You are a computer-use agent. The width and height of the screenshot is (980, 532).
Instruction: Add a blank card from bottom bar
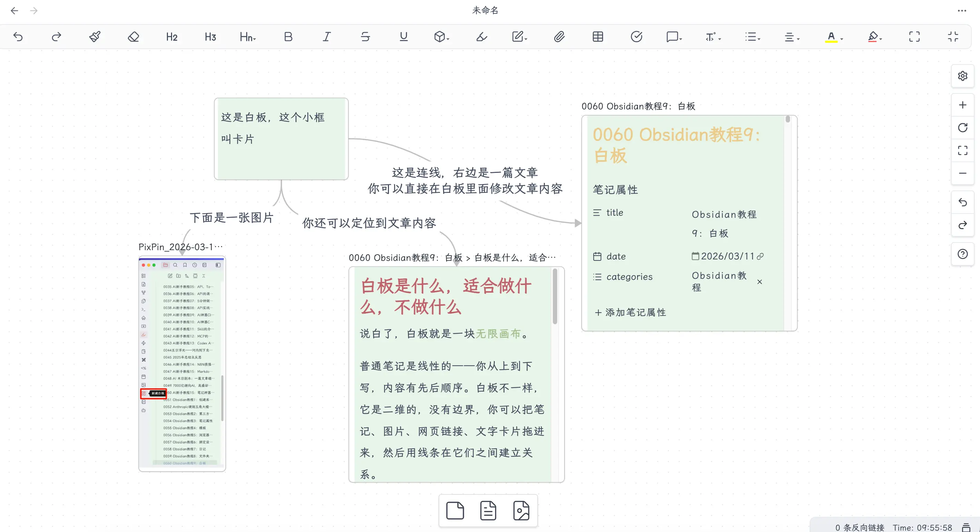455,510
